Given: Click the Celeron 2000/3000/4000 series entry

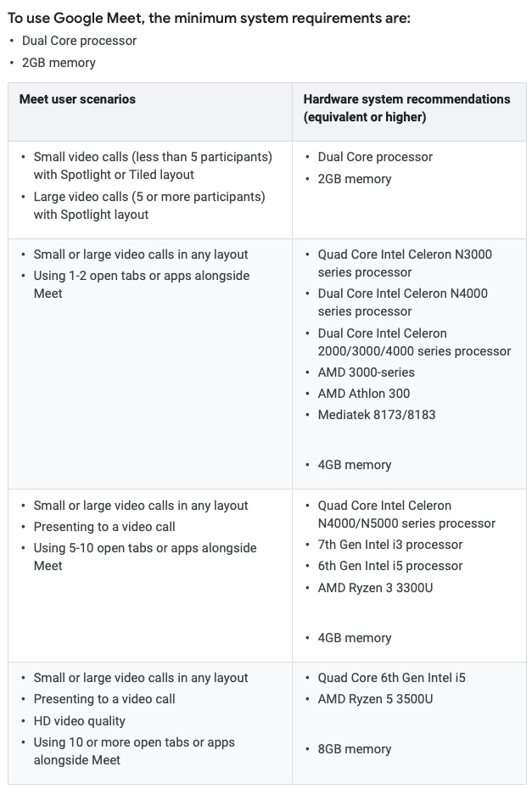Looking at the screenshot, I should coord(414,342).
